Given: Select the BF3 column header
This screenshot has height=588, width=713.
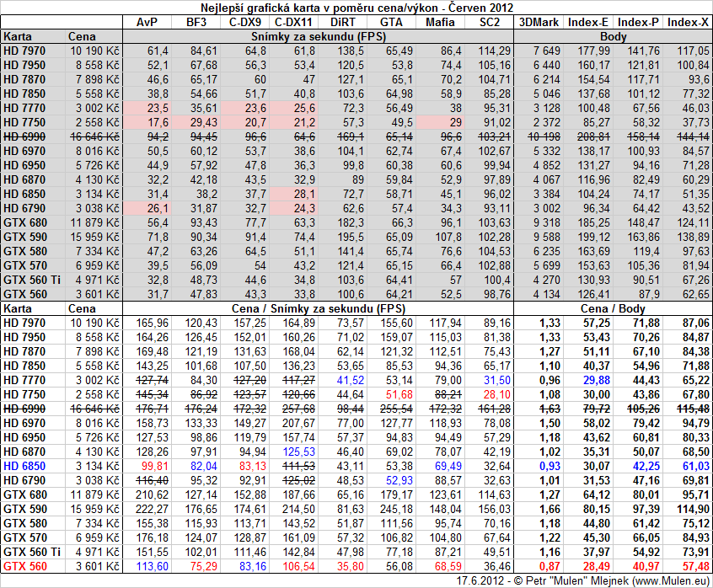Looking at the screenshot, I should (196, 22).
